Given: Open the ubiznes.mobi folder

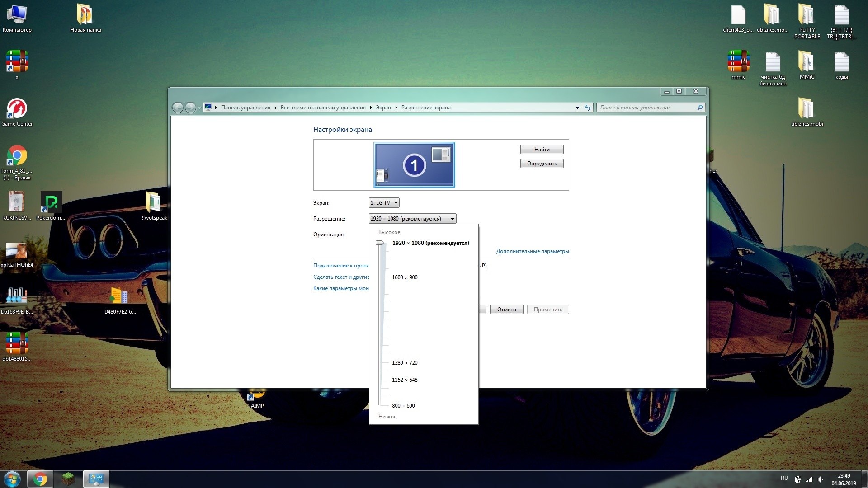Looking at the screenshot, I should click(x=807, y=112).
